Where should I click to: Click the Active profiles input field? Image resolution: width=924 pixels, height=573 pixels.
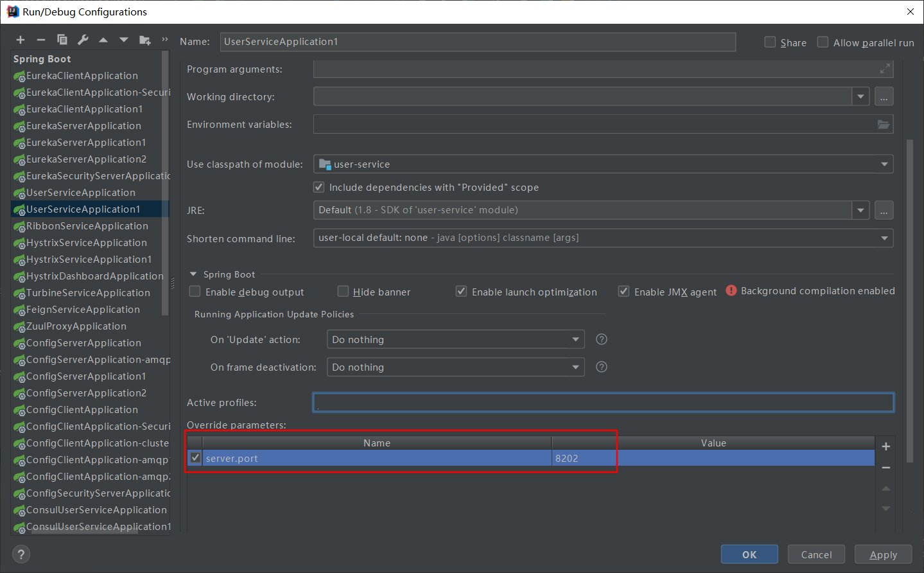click(x=603, y=403)
